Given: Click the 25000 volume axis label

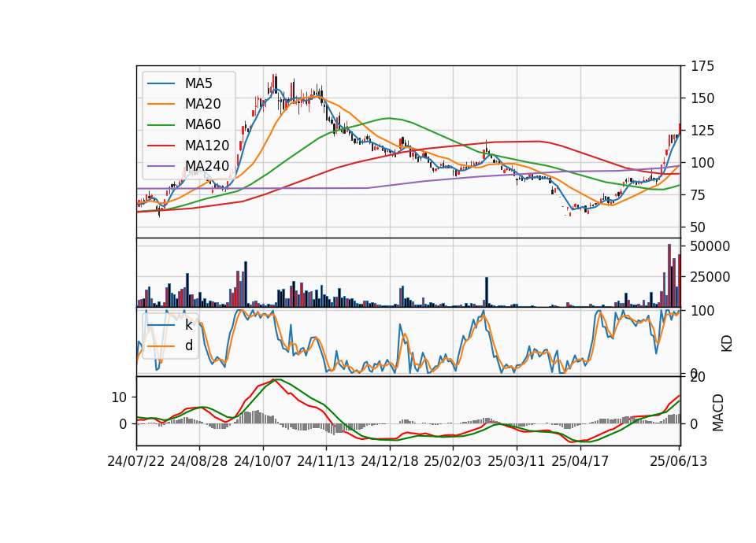Looking at the screenshot, I should point(710,277).
